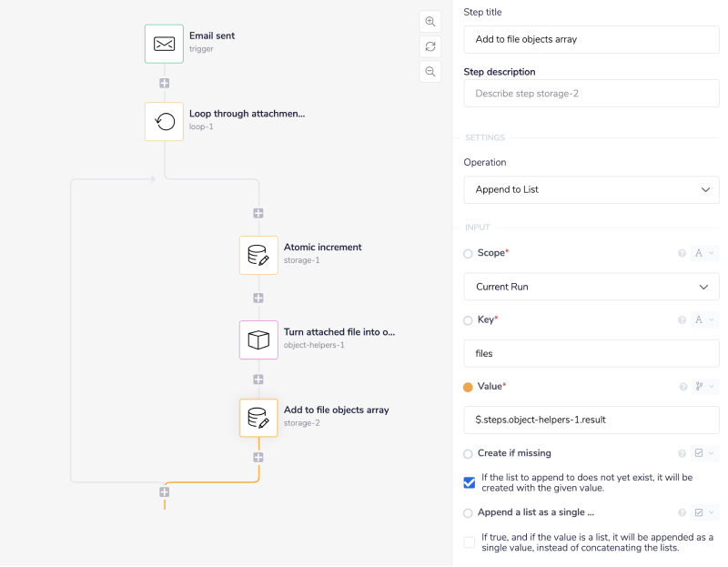Open the Value input type selector dropdown

705,387
